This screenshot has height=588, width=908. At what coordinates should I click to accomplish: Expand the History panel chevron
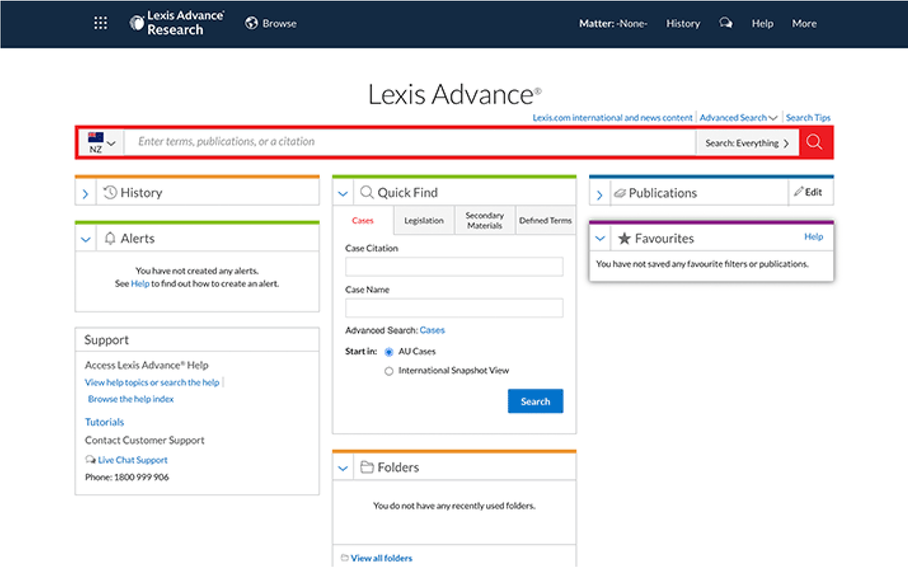(85, 194)
